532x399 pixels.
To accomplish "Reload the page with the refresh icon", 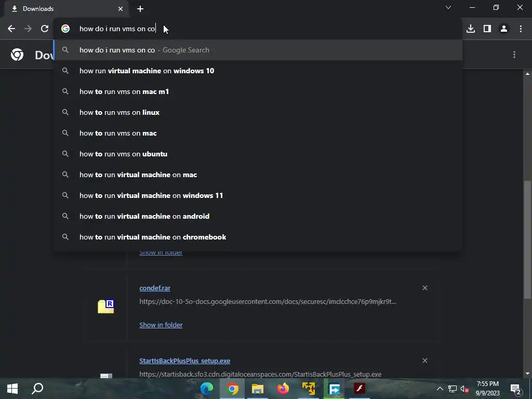I will [x=45, y=29].
